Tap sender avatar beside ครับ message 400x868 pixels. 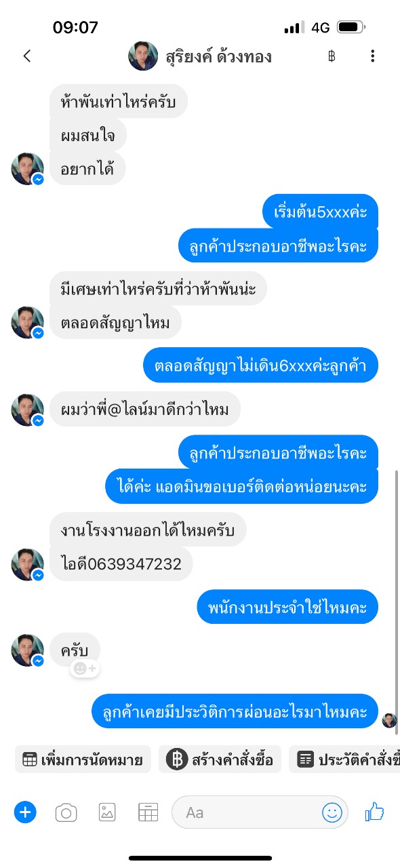coord(28,650)
